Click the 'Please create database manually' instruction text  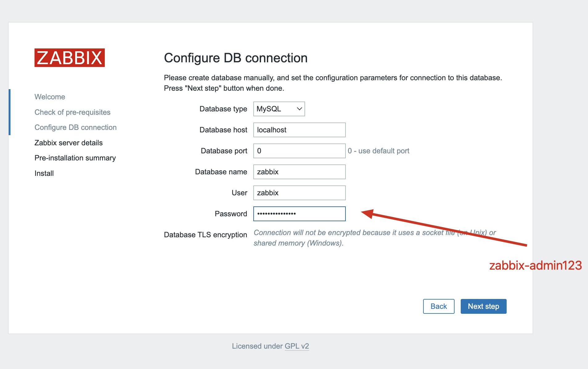[333, 83]
